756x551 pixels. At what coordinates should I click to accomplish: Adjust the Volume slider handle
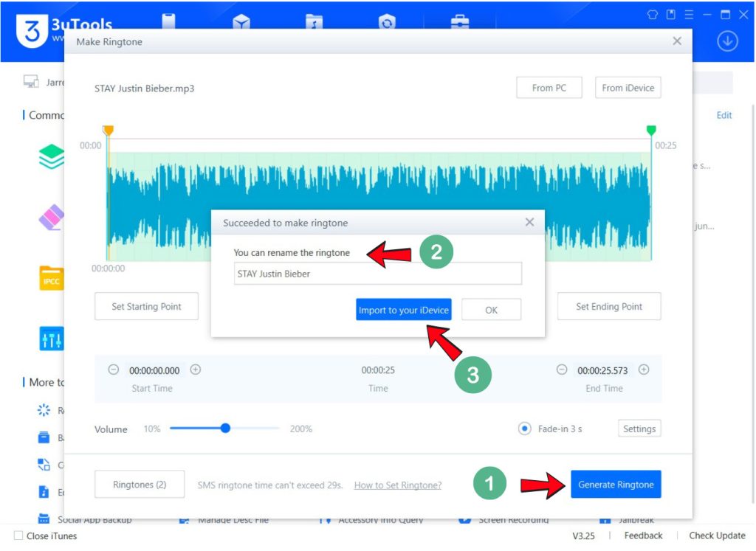[x=225, y=428]
